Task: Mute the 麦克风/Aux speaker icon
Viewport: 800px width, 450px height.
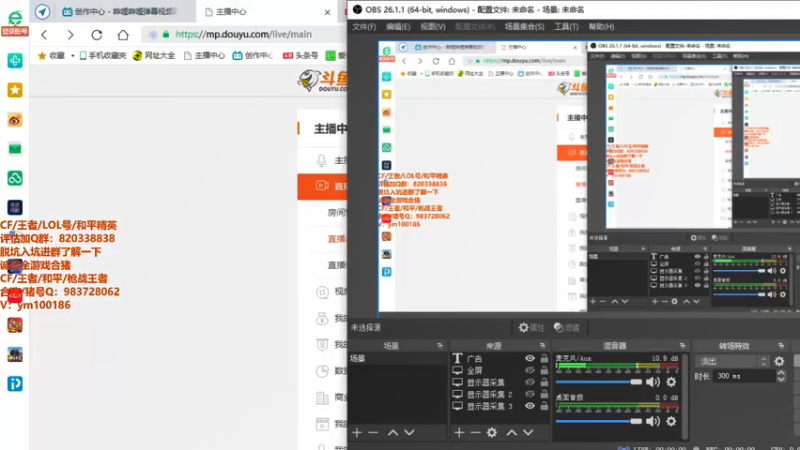Action: click(653, 382)
